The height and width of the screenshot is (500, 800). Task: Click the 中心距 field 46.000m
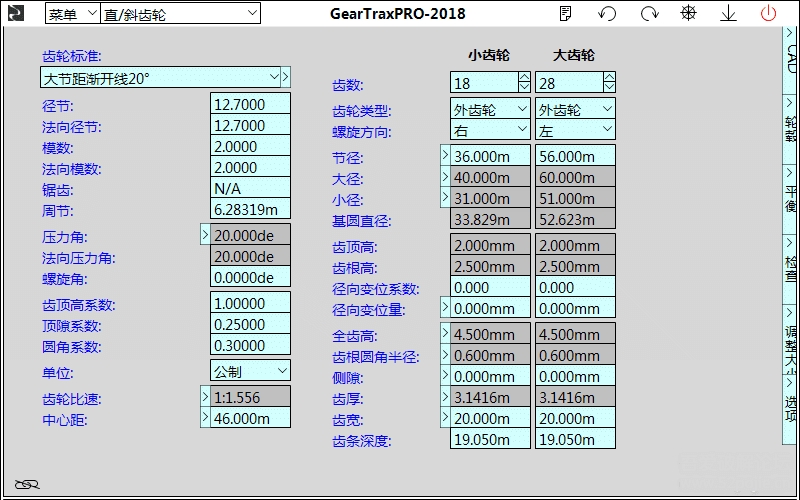tap(250, 417)
